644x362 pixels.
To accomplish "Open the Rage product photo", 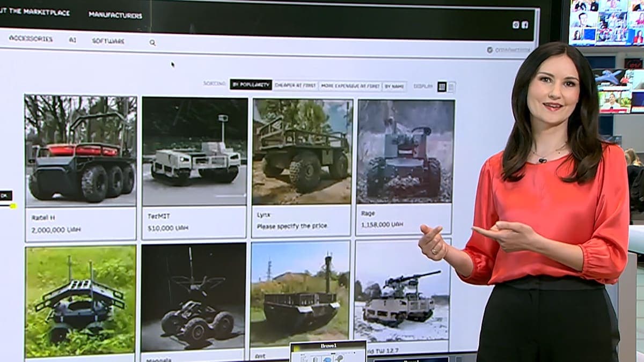I will pyautogui.click(x=406, y=152).
